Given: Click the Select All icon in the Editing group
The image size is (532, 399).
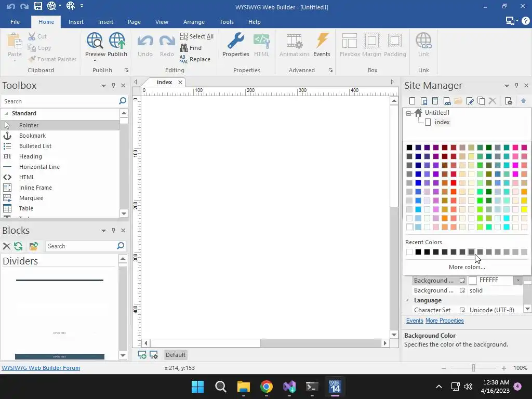Looking at the screenshot, I should pos(183,36).
